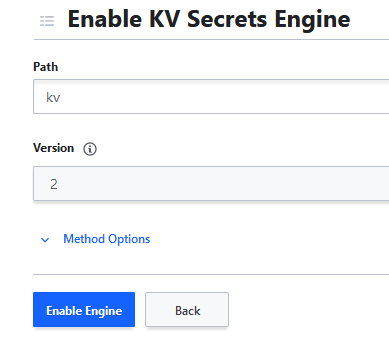Click the Version info circle icon
Screen dimensions: 389x360
point(90,149)
